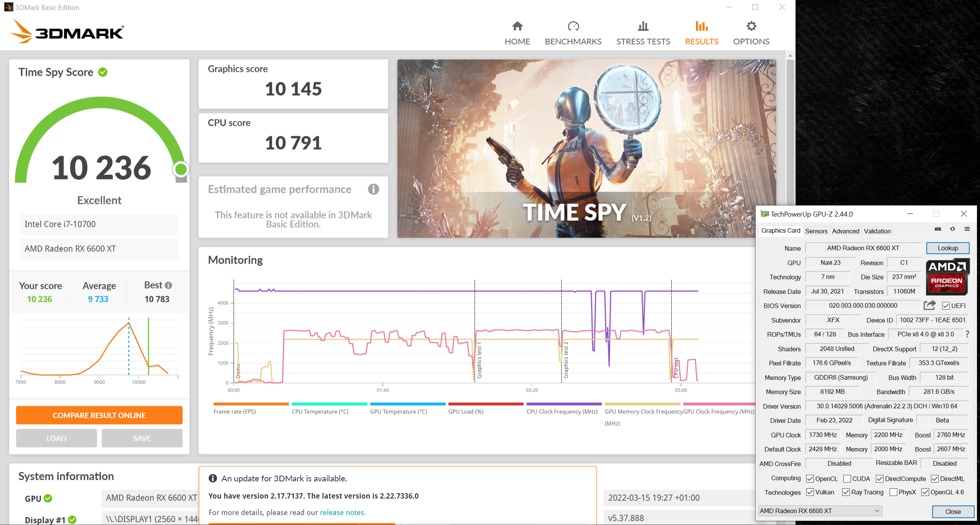Image resolution: width=980 pixels, height=525 pixels.
Task: Switch to GPU-Z Advanced tab
Action: coord(845,231)
